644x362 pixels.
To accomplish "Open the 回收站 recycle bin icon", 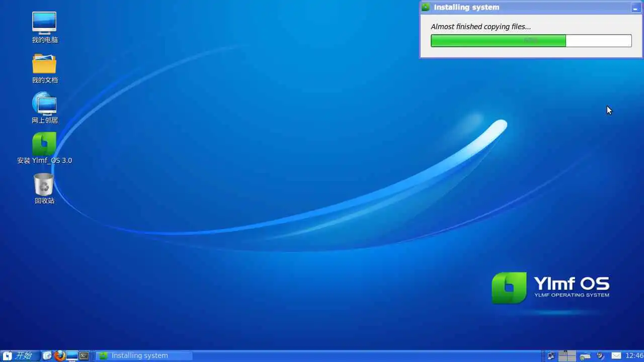I will 44,189.
